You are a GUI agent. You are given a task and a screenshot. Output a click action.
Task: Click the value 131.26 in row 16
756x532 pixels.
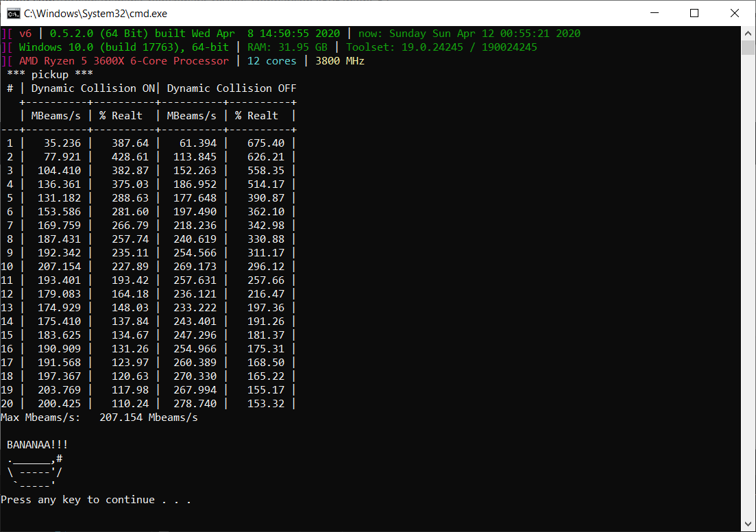(130, 349)
